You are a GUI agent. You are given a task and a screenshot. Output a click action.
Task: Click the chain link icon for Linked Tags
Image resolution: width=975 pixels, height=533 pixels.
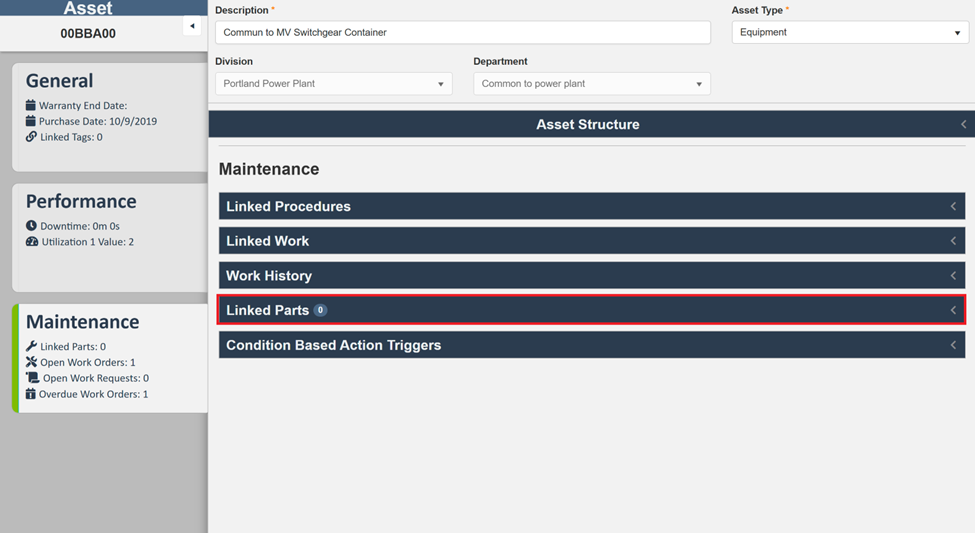click(x=31, y=137)
